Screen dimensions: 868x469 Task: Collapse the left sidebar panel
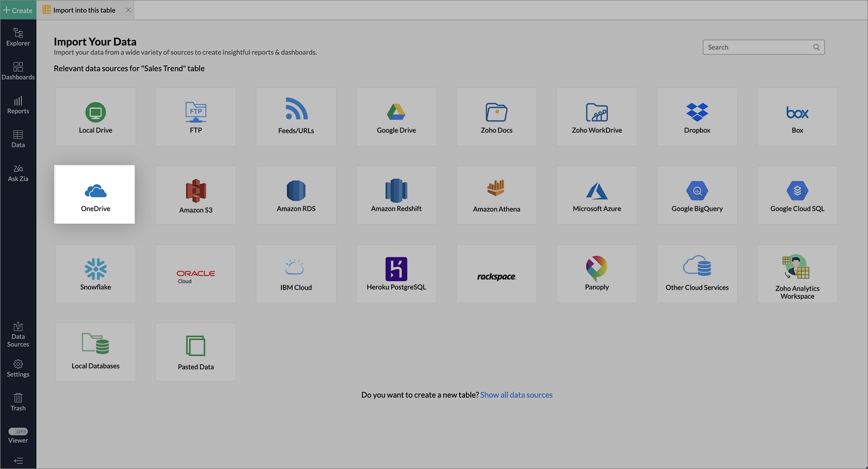[18, 461]
